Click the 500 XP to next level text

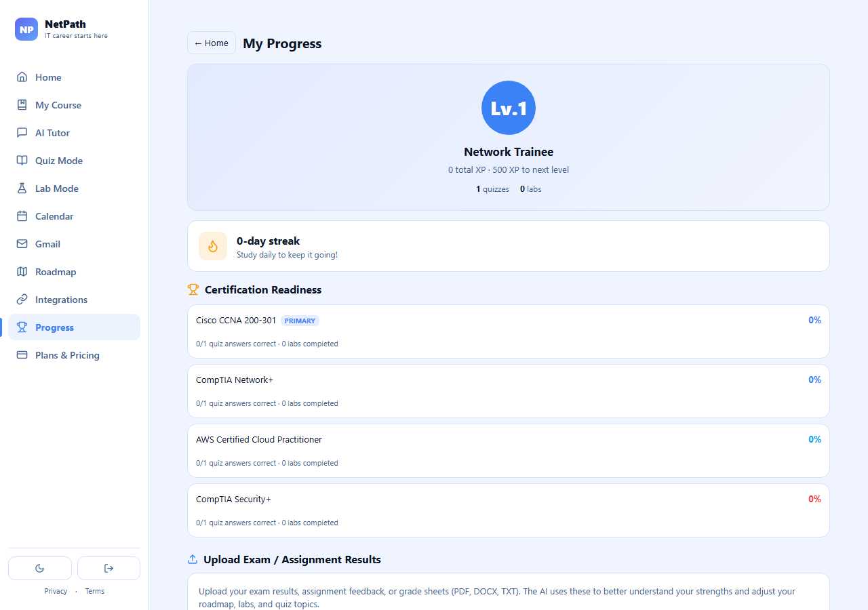click(x=531, y=170)
